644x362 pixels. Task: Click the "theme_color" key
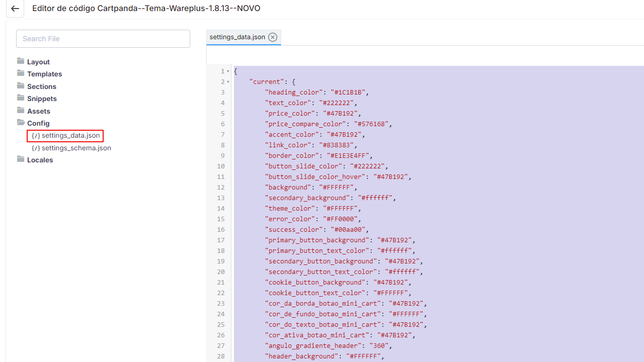coord(289,208)
